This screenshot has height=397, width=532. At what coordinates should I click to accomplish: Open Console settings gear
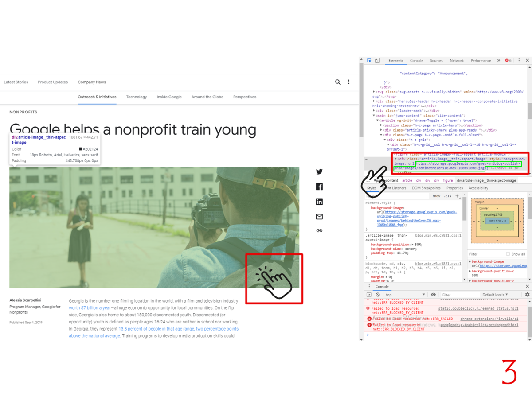[527, 295]
